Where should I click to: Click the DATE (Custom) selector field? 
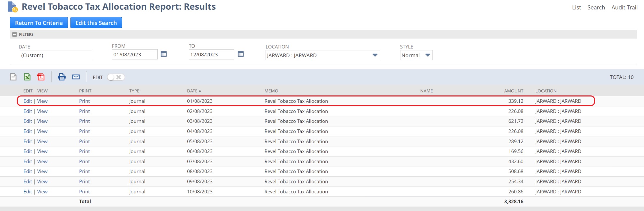(x=56, y=55)
